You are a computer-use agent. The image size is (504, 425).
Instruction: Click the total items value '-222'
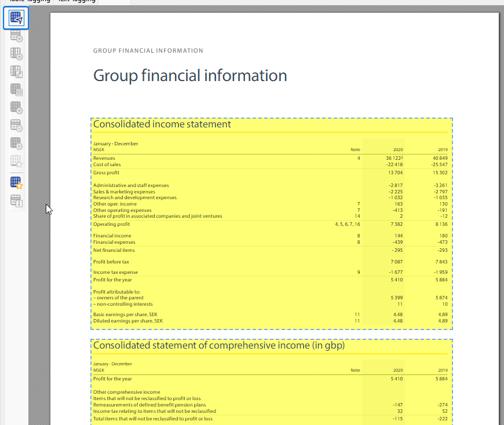pyautogui.click(x=443, y=419)
